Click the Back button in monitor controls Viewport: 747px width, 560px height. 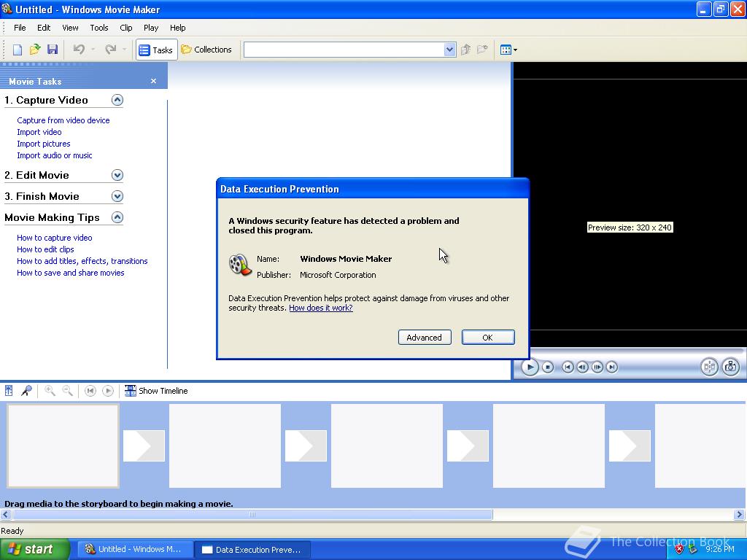(x=568, y=367)
